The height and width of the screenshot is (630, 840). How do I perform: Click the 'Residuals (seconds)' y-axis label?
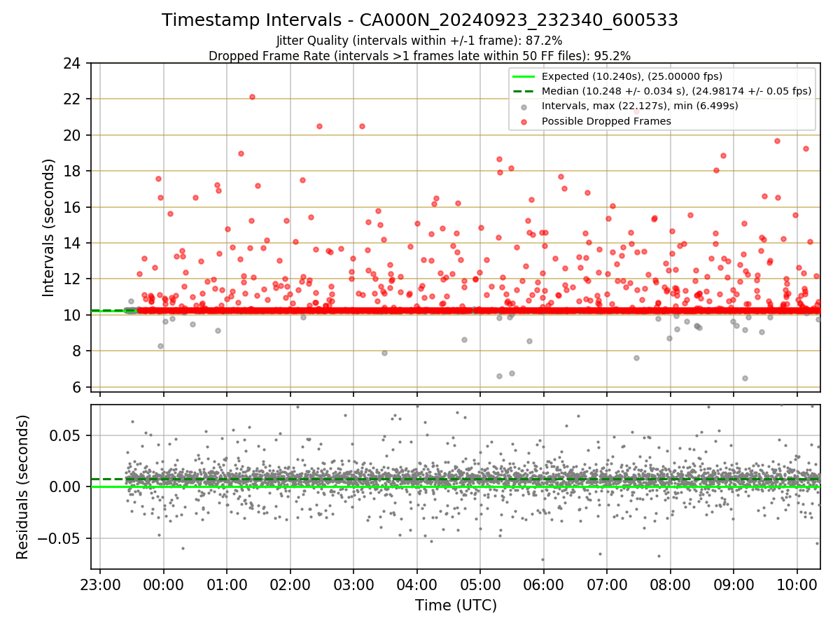click(x=22, y=486)
